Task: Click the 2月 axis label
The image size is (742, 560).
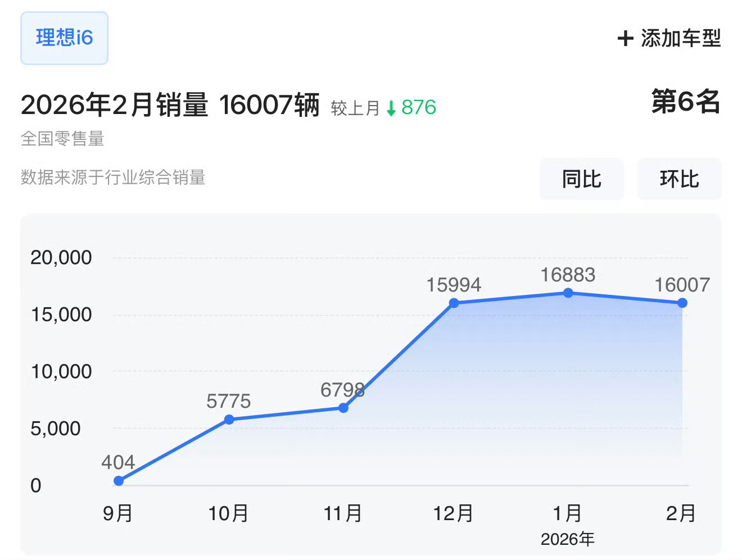Action: click(x=681, y=513)
